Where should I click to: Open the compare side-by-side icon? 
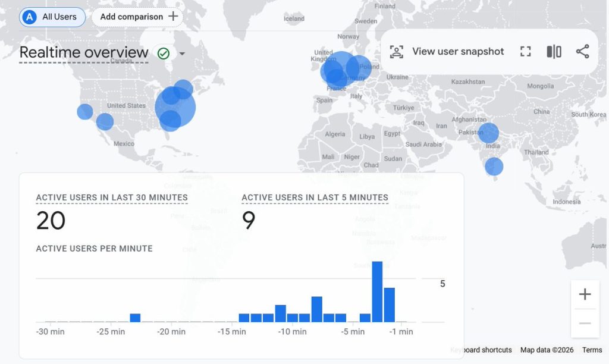[x=554, y=52]
